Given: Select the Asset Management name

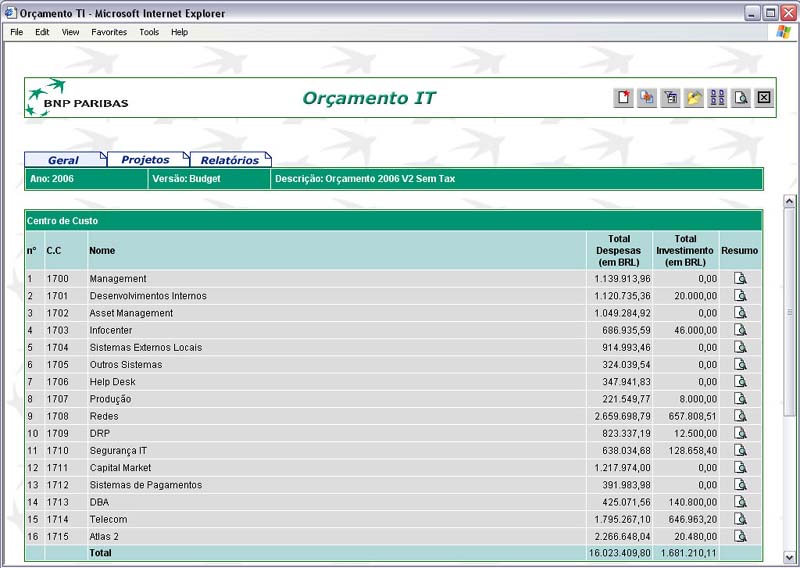Looking at the screenshot, I should (x=131, y=313).
